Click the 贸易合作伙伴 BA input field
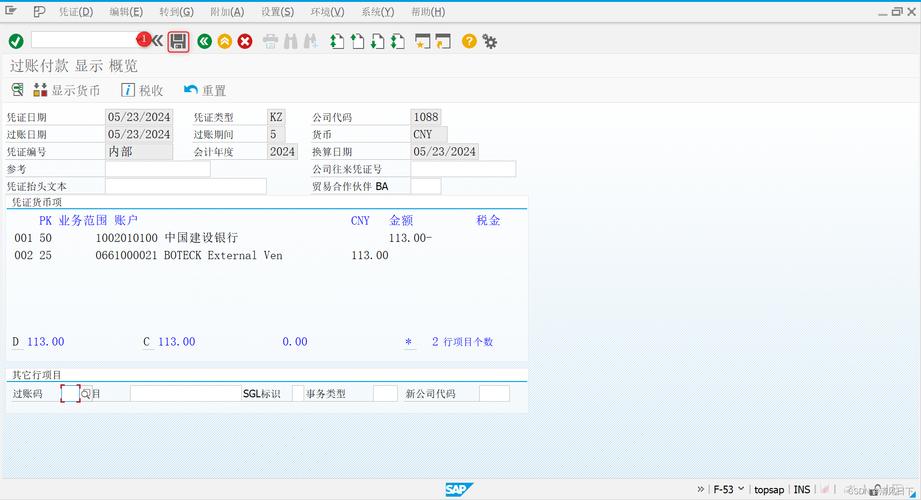 coord(425,186)
